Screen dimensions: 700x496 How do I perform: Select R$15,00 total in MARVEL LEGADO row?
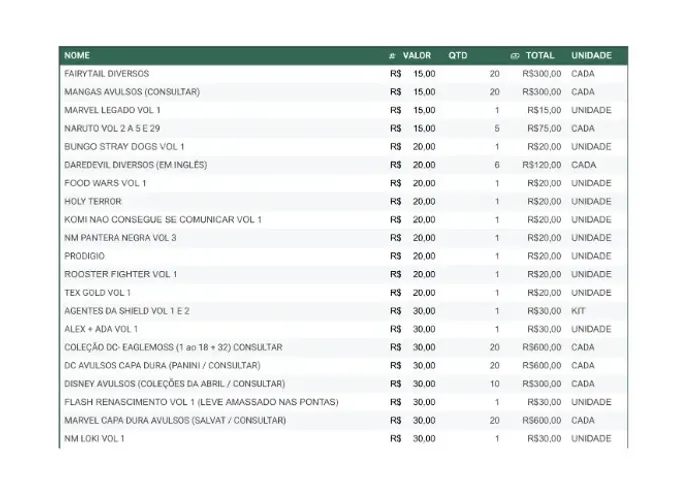click(544, 110)
